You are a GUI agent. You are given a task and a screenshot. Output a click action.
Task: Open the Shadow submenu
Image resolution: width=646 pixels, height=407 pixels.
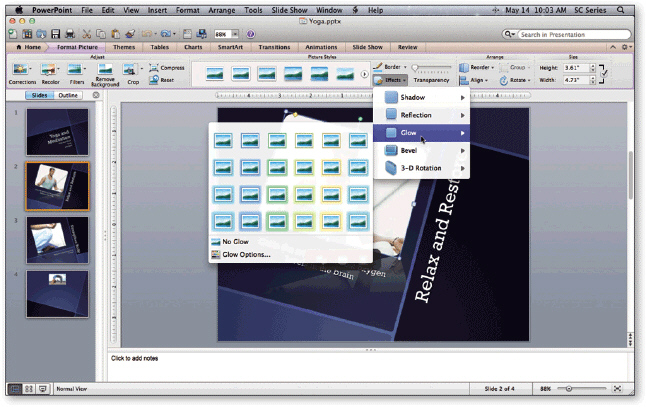point(421,97)
